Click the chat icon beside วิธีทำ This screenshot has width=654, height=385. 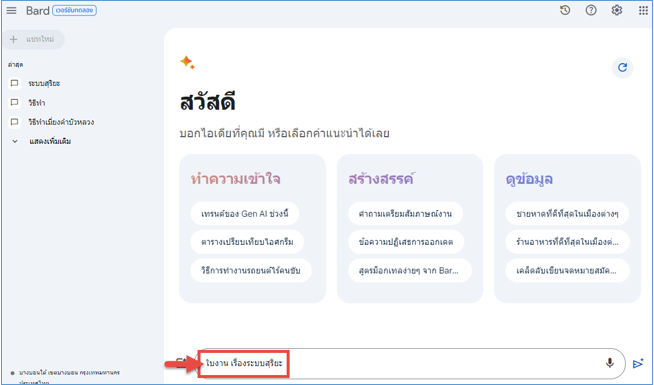tap(15, 103)
